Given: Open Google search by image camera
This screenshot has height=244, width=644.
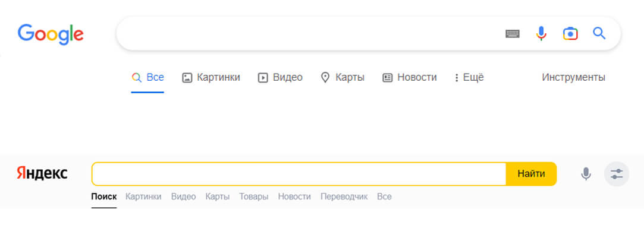Looking at the screenshot, I should click(x=570, y=34).
